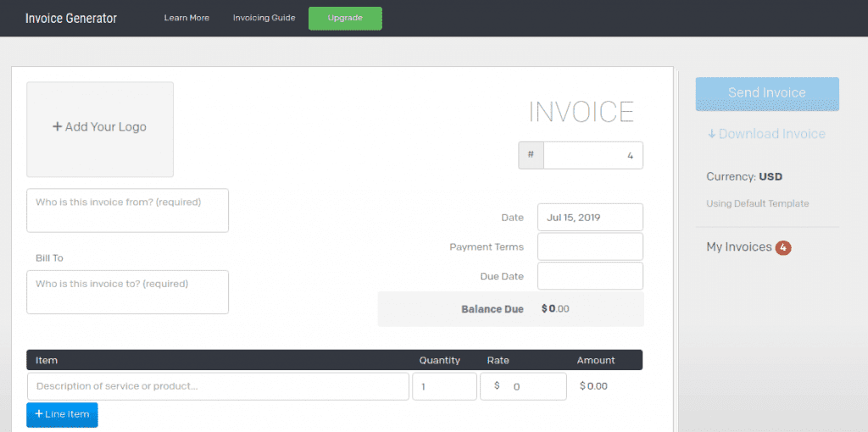The image size is (868, 432).
Task: Open the Invoicing Guide menu item
Action: pyautogui.click(x=264, y=18)
